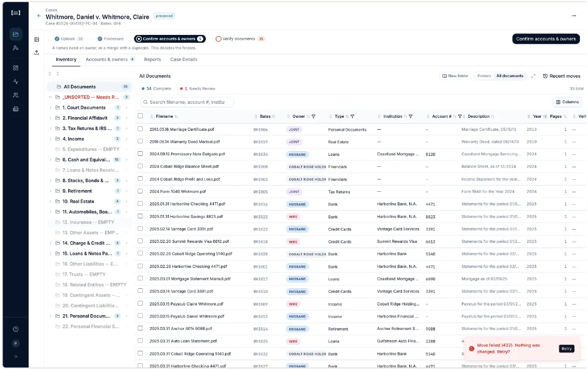Viewport: 588px width, 369px height.
Task: Go back using the arrow beside the case title
Action: pos(39,16)
